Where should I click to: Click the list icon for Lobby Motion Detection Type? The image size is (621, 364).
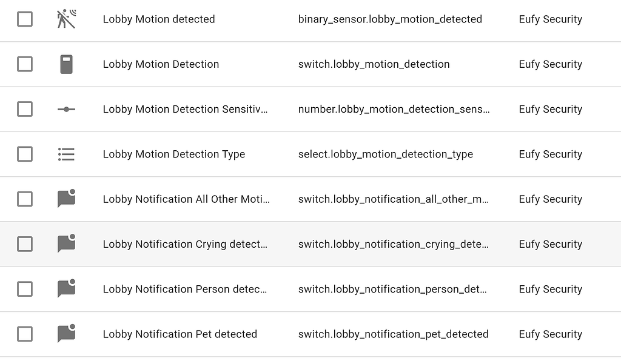(66, 154)
